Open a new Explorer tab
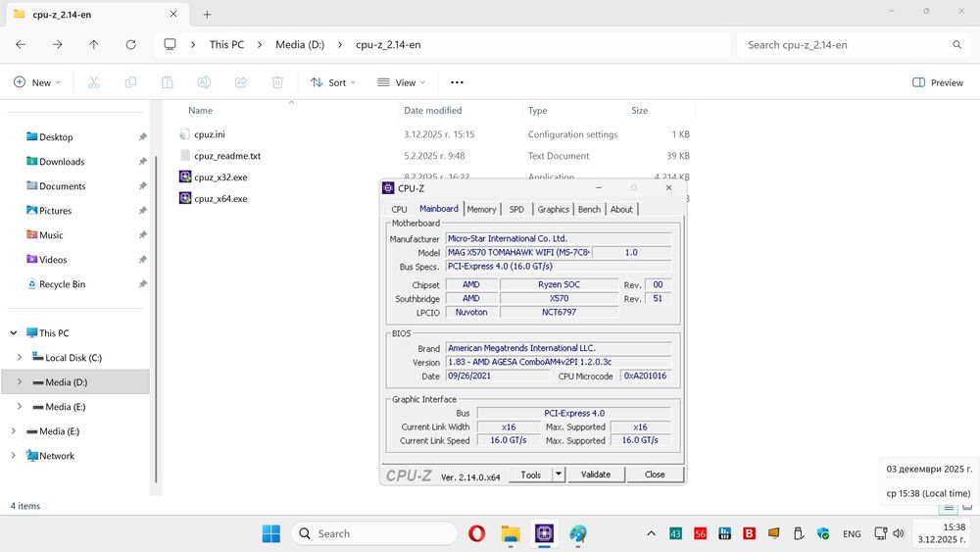The image size is (980, 552). click(207, 15)
